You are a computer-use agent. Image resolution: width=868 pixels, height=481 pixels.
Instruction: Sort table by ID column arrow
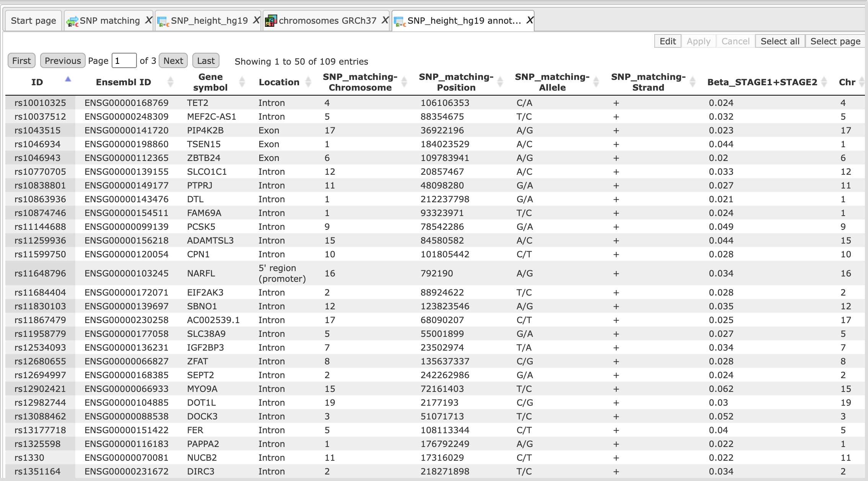click(x=68, y=80)
